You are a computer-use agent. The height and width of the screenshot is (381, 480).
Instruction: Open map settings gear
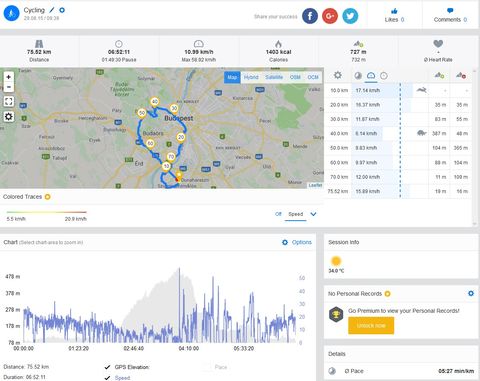pyautogui.click(x=9, y=116)
